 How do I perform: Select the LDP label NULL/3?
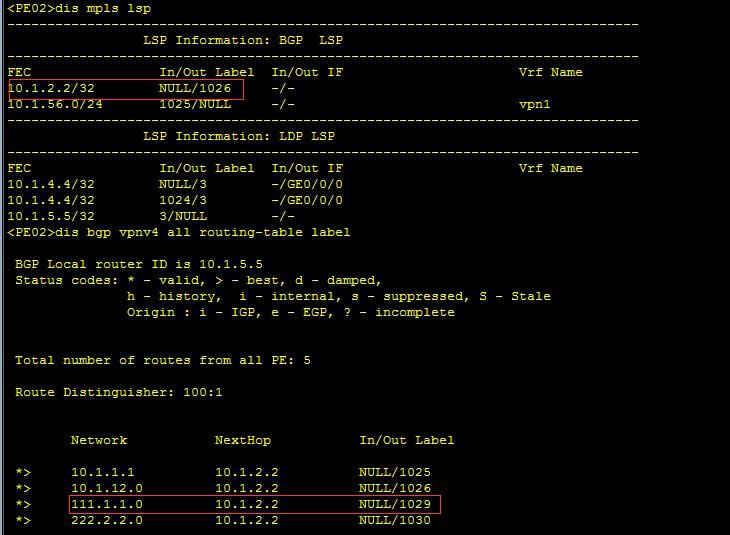tap(182, 184)
